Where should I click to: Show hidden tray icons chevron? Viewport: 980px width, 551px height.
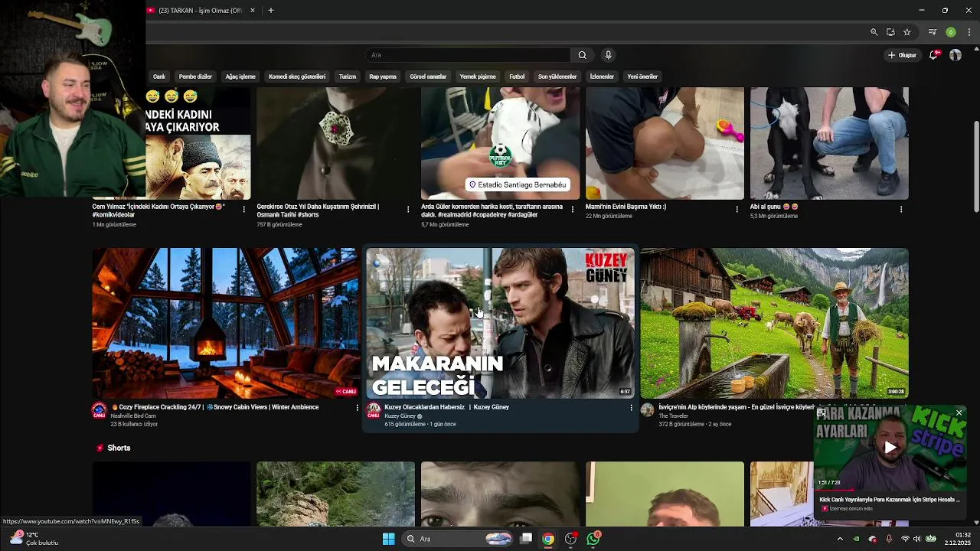[x=840, y=539]
